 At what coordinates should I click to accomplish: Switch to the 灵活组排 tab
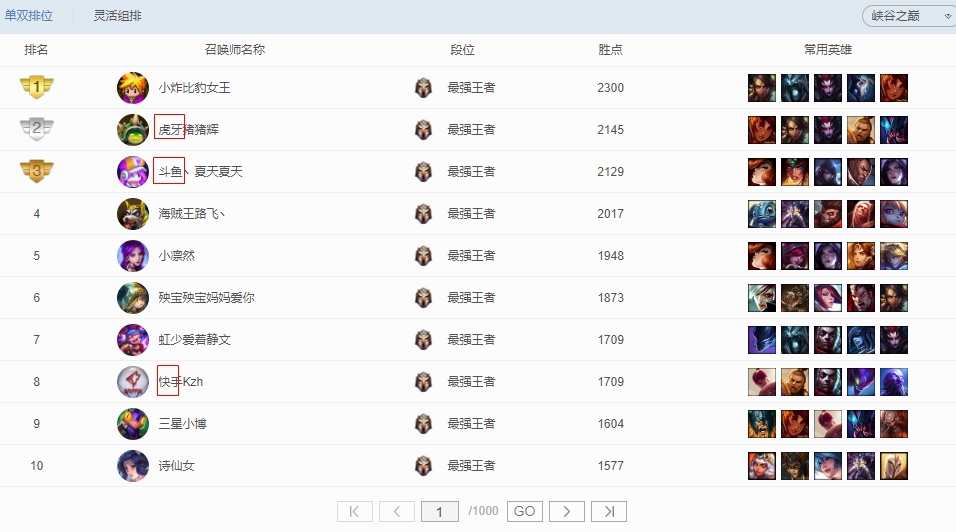point(117,16)
